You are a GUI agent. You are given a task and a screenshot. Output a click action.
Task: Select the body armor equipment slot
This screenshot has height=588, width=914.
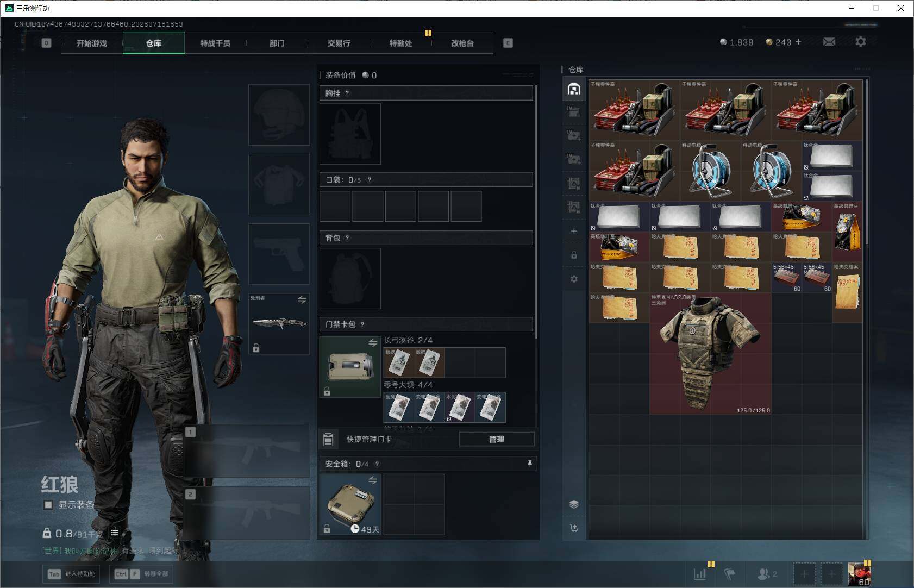coord(279,184)
